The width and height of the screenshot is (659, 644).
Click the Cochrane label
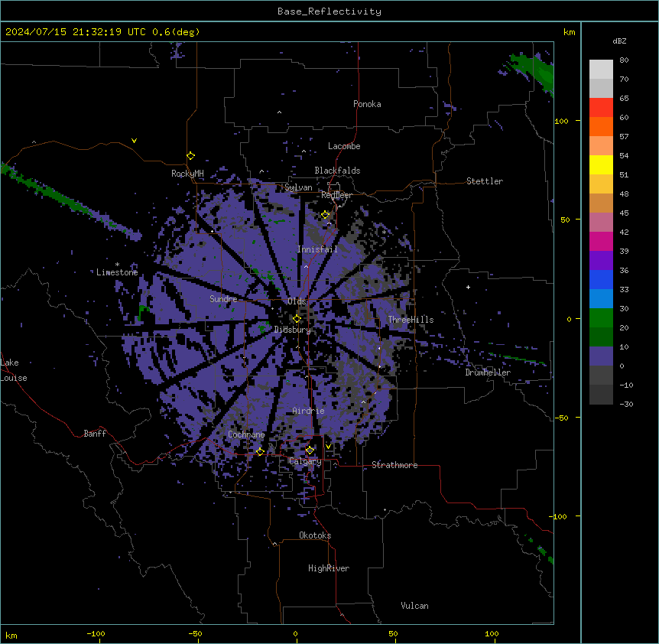[246, 434]
